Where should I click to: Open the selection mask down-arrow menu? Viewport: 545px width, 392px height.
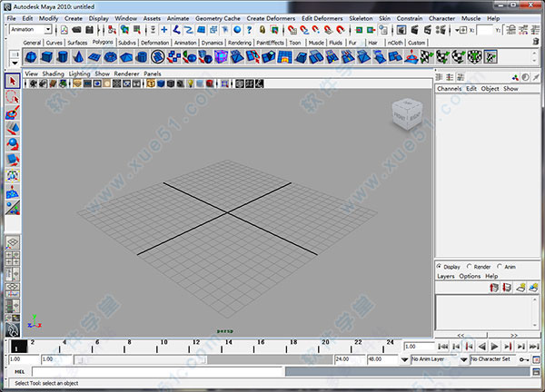point(153,30)
